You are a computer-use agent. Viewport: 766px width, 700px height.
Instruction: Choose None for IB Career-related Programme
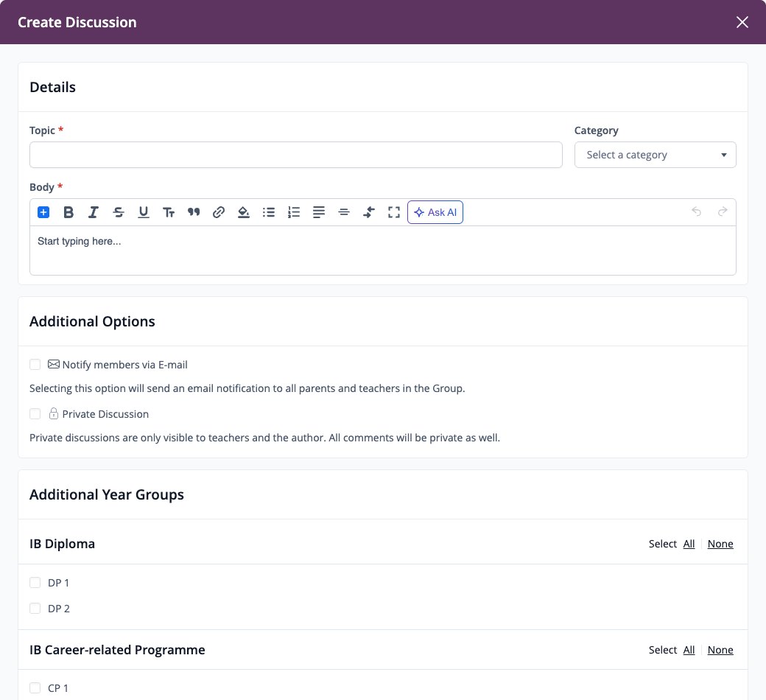point(720,650)
